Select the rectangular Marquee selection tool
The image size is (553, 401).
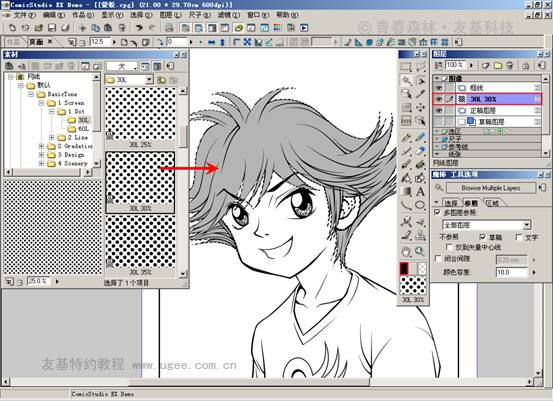406,66
